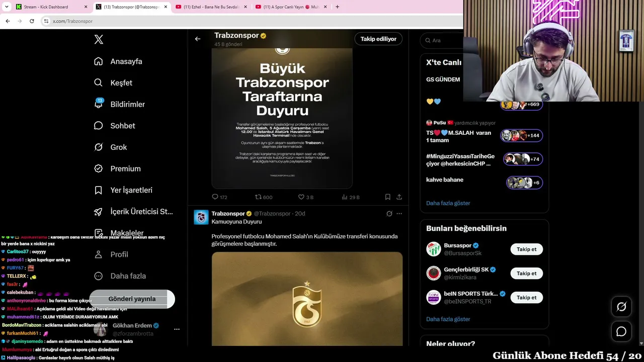Open Grok explain icon on Kamuoyuna Duyuru post
This screenshot has height=362, width=644.
389,214
